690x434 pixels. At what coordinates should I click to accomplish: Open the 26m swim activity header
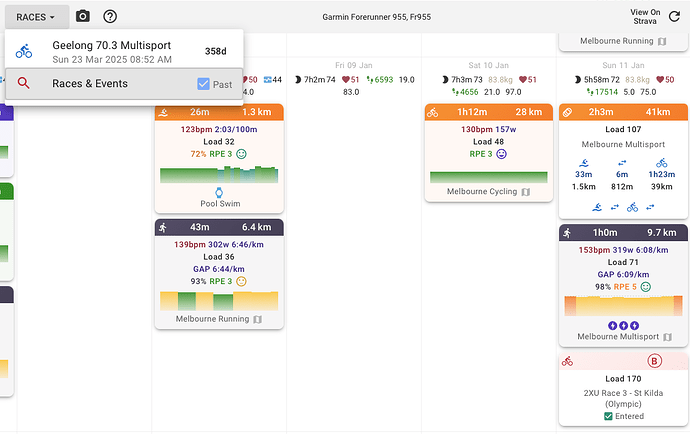point(219,111)
